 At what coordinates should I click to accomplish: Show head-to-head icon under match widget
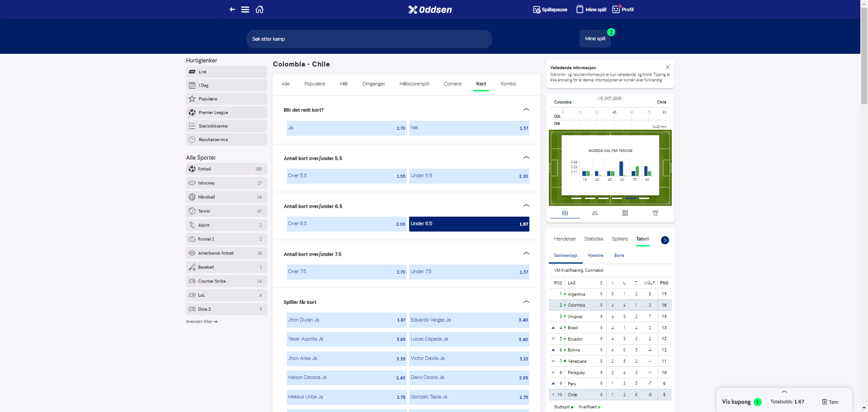(595, 213)
